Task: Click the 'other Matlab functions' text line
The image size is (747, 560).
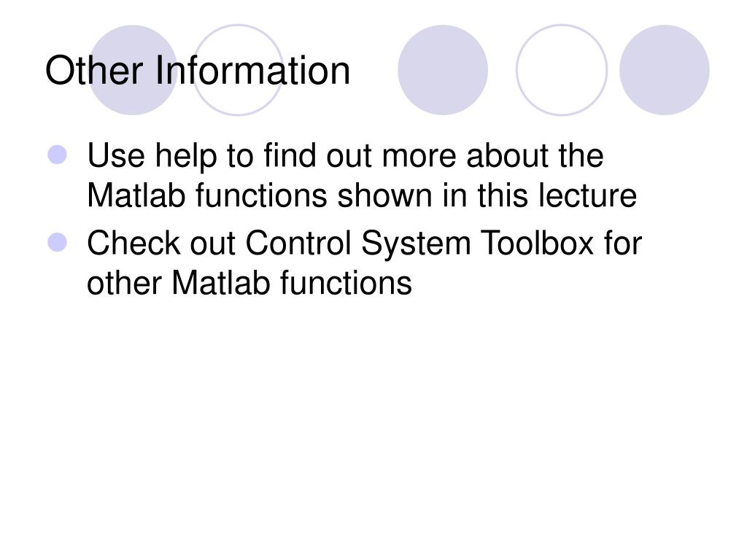Action: [249, 283]
